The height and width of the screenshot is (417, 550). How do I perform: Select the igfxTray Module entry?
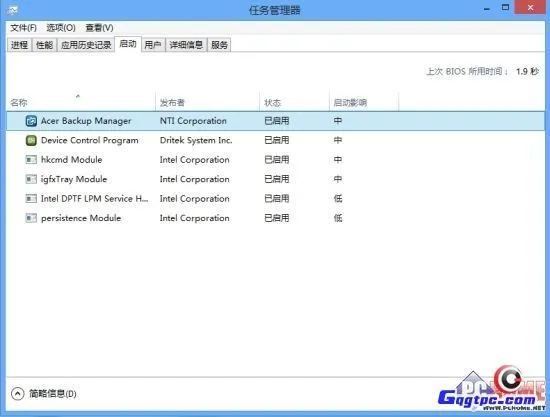pyautogui.click(x=74, y=179)
